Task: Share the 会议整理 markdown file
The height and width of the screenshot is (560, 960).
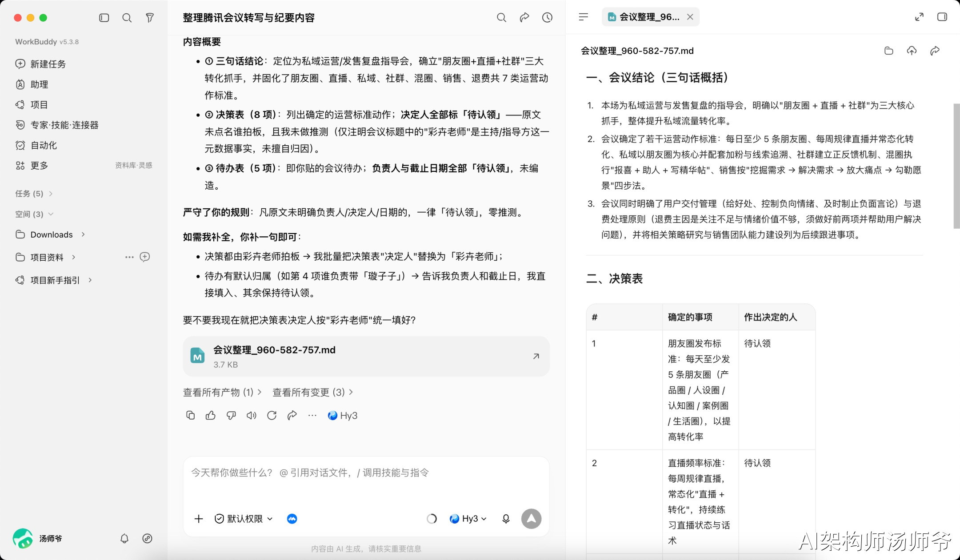Action: 935,51
